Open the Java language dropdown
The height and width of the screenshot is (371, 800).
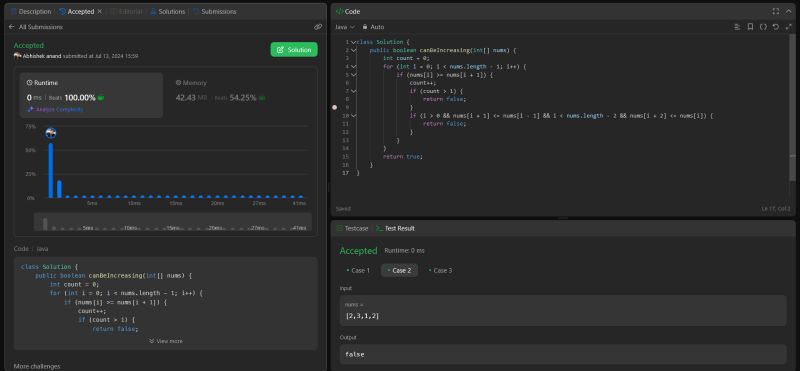point(345,27)
